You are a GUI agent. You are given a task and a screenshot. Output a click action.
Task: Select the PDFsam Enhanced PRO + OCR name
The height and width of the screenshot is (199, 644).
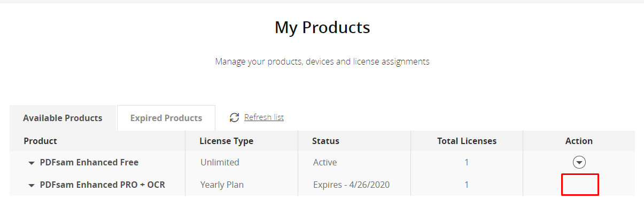103,185
